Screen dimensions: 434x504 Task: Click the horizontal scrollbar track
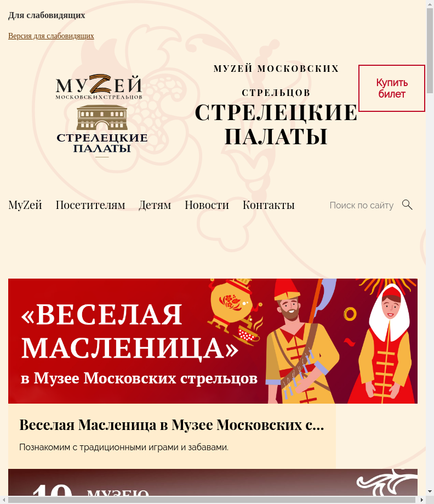(x=213, y=500)
